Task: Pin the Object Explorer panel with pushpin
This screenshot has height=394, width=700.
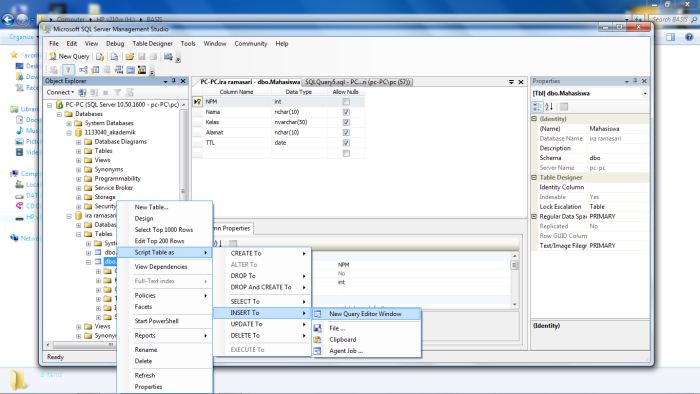Action: tap(174, 81)
